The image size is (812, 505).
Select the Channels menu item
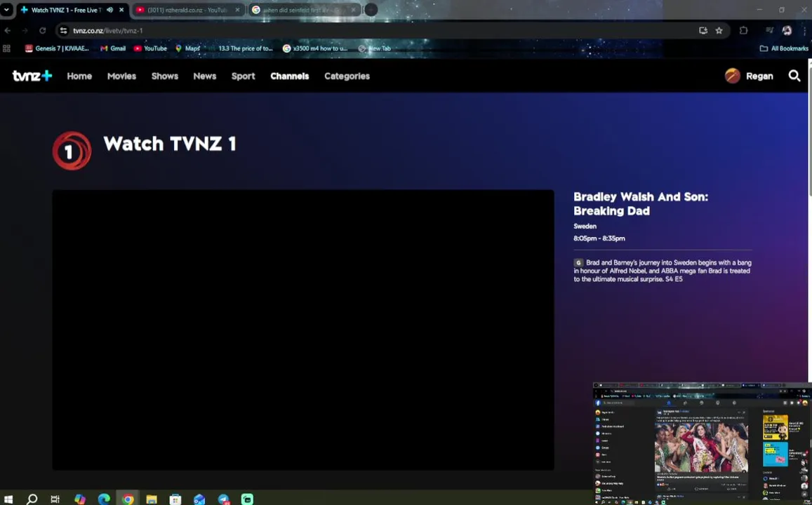click(289, 76)
